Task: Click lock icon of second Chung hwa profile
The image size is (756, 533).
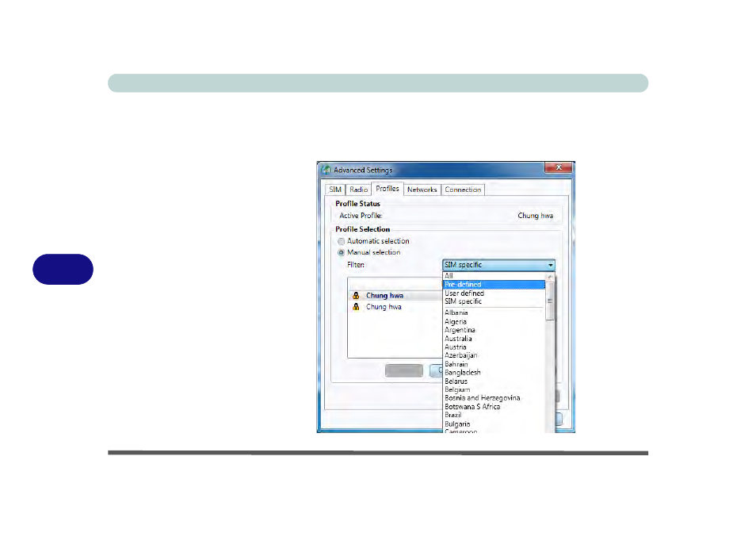Action: click(x=356, y=307)
